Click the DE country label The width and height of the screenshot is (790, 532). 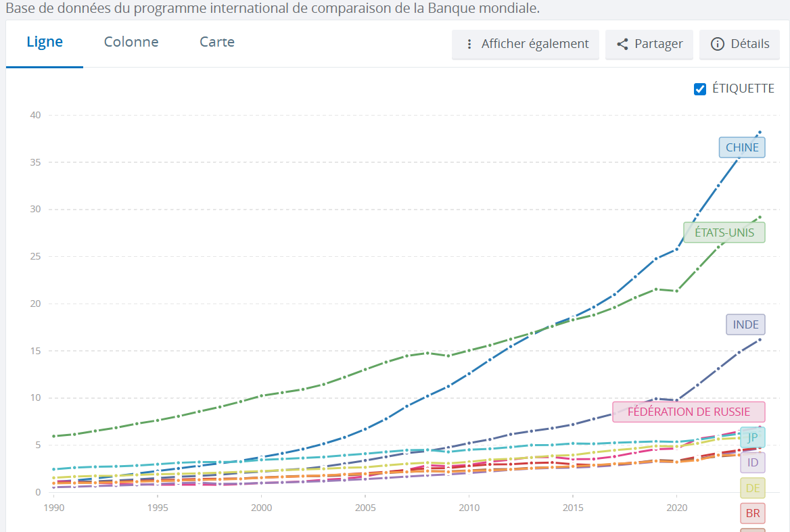point(752,488)
